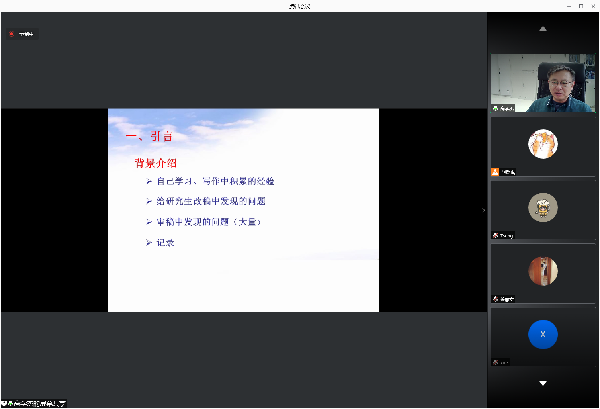Screen dimensions: 600x409
Task: Select the speaker's live video thumbnail
Action: [543, 83]
